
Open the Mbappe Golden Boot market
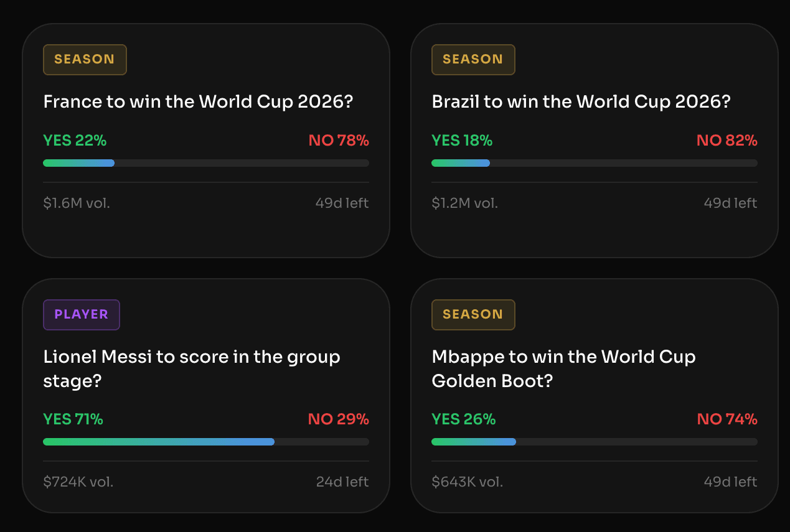click(x=563, y=369)
